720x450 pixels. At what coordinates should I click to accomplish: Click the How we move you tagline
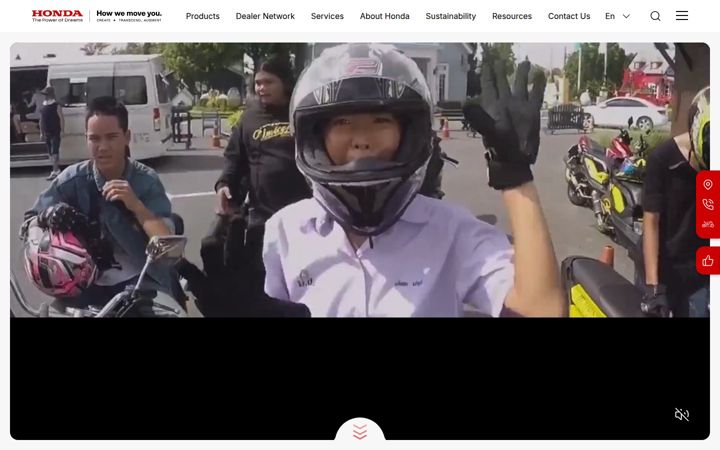(x=129, y=16)
